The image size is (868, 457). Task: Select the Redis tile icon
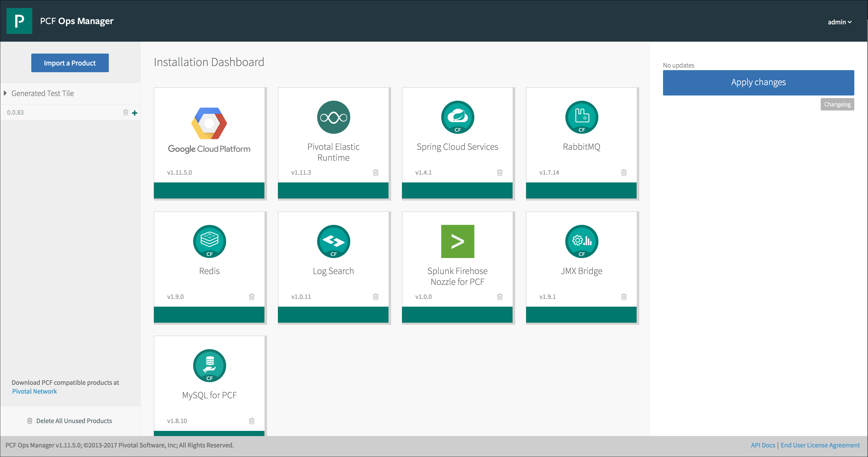point(209,241)
